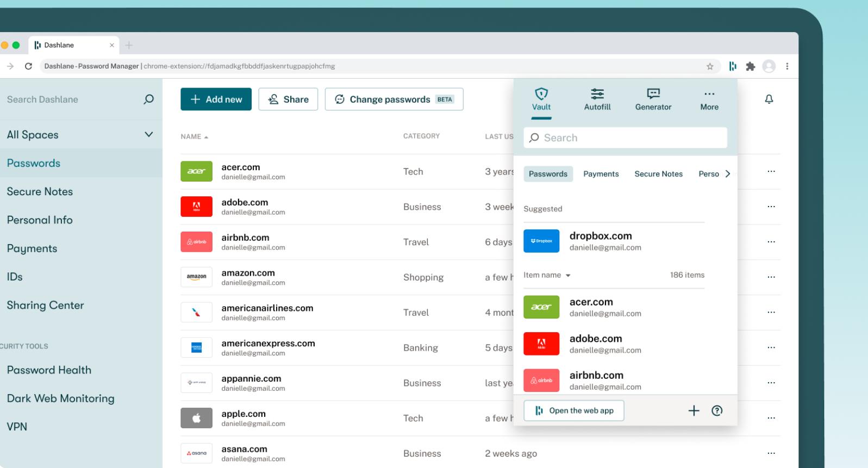The width and height of the screenshot is (868, 468).
Task: Open more options for asana.com row
Action: (x=771, y=453)
